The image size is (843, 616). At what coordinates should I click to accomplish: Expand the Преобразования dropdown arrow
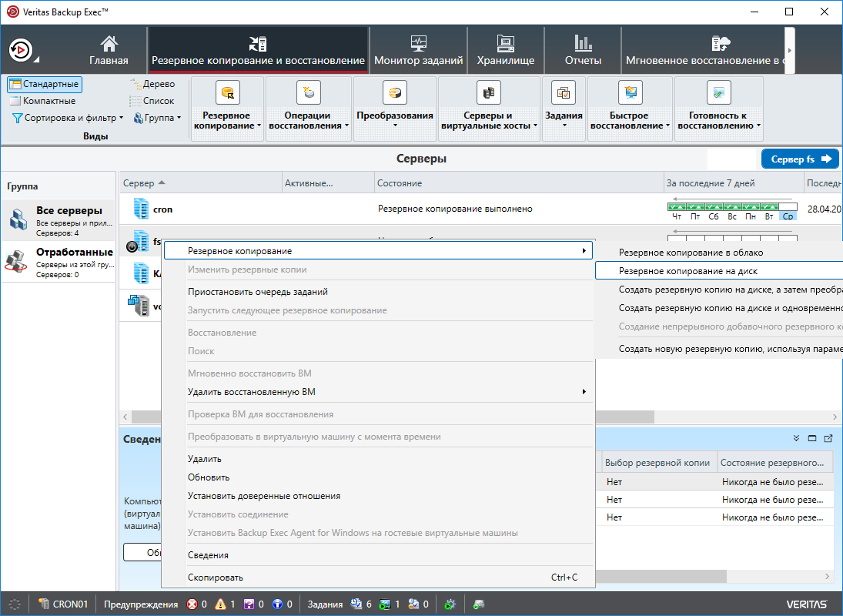tap(395, 126)
